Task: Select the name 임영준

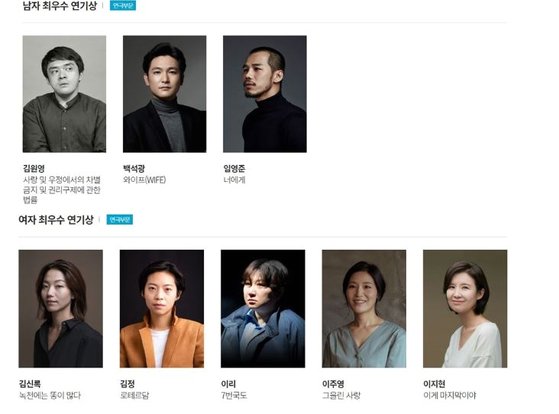Action: click(x=234, y=168)
